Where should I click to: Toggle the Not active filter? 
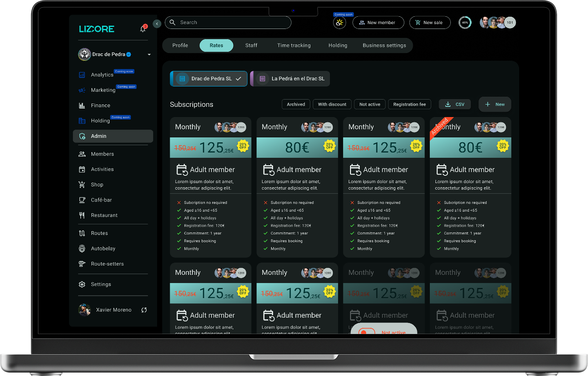pyautogui.click(x=370, y=104)
